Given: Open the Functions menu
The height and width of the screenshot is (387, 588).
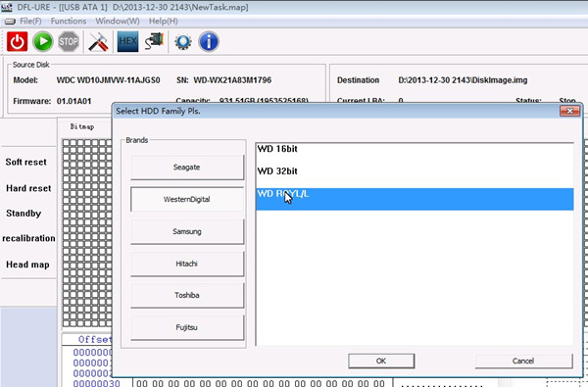Looking at the screenshot, I should 69,21.
